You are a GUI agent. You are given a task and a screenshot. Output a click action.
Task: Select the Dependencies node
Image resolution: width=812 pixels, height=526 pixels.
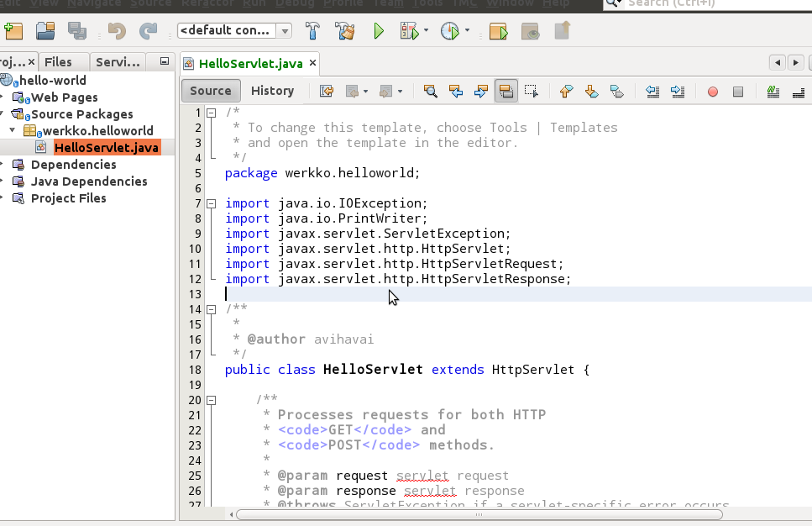pos(74,165)
